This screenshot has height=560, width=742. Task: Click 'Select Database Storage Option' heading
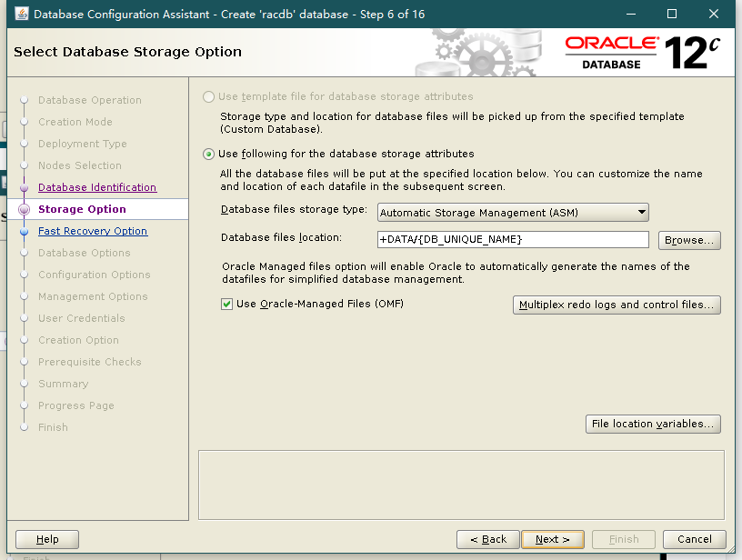tap(128, 52)
